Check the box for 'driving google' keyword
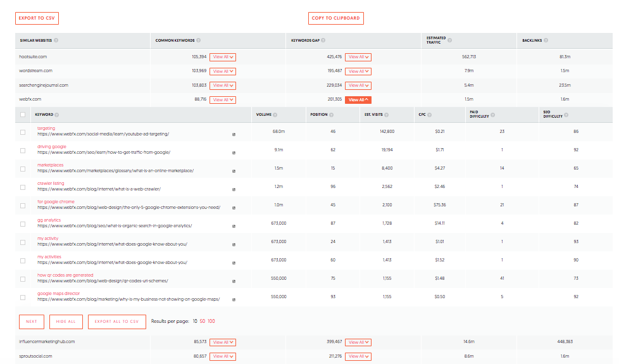This screenshot has height=364, width=619. [23, 150]
